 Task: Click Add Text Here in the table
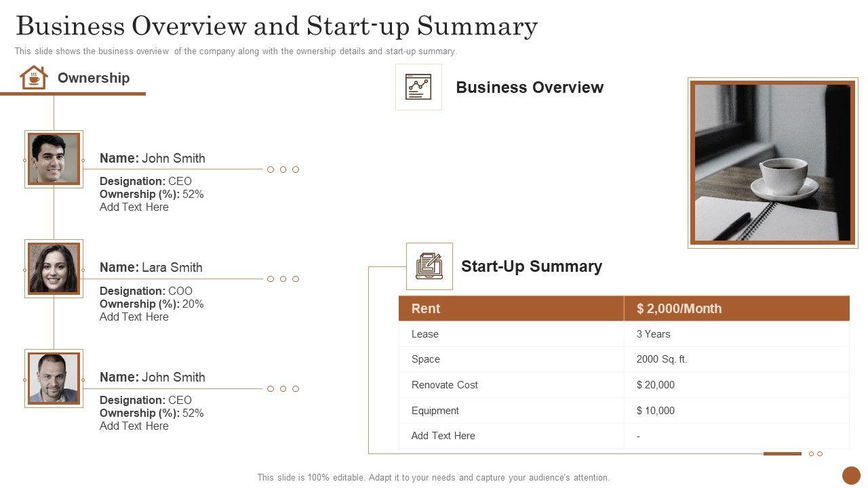tap(443, 436)
